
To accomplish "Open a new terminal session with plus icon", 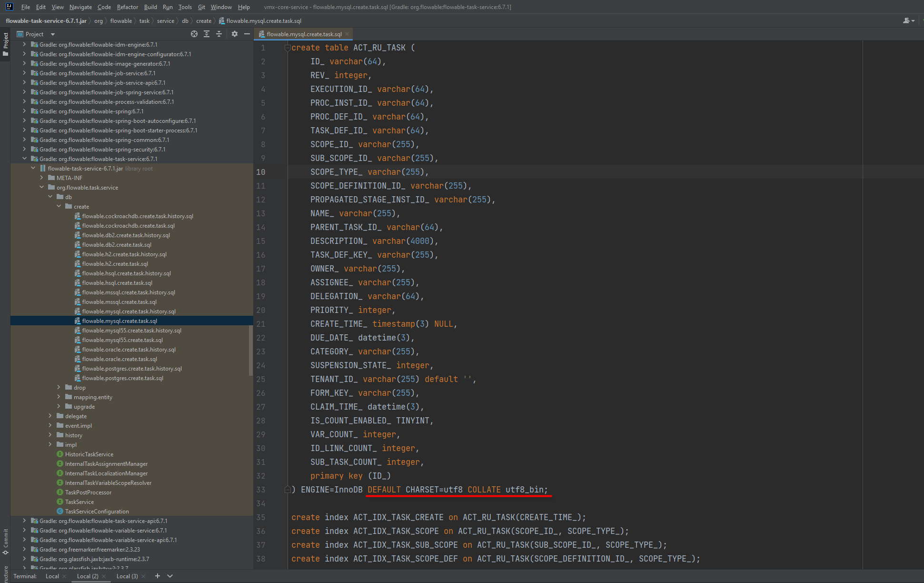I will 158,576.
